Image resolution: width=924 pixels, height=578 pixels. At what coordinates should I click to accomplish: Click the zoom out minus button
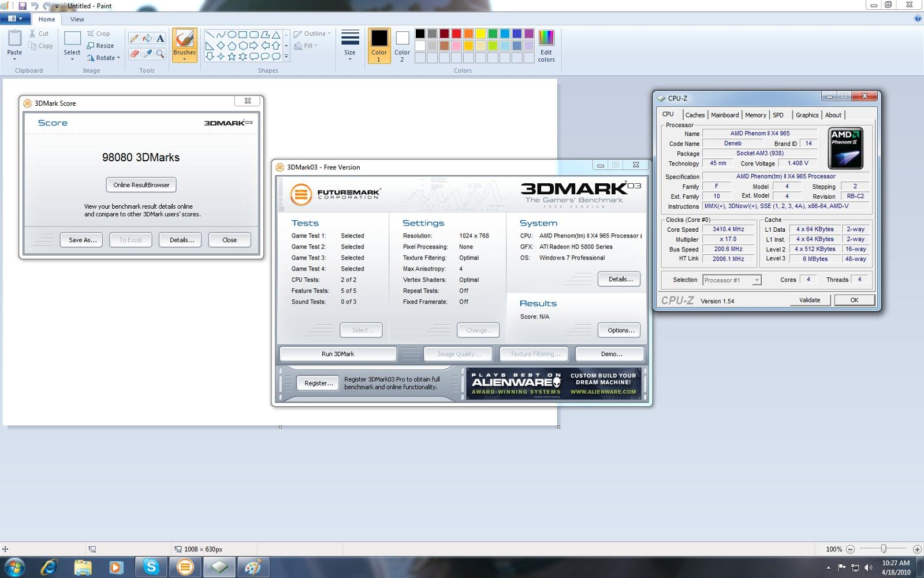(x=850, y=549)
